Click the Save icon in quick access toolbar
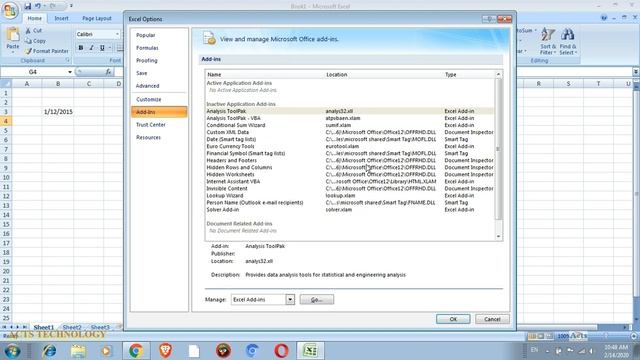 (27, 6)
